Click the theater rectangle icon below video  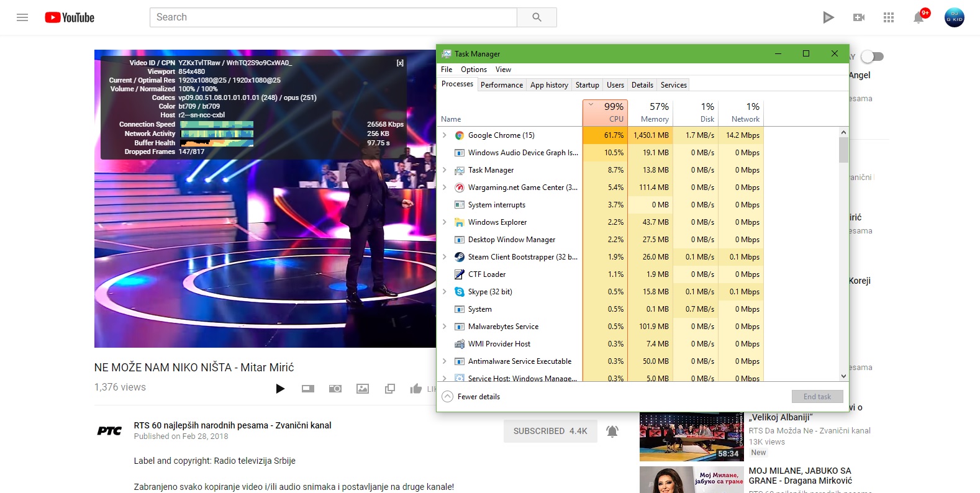[x=308, y=389]
